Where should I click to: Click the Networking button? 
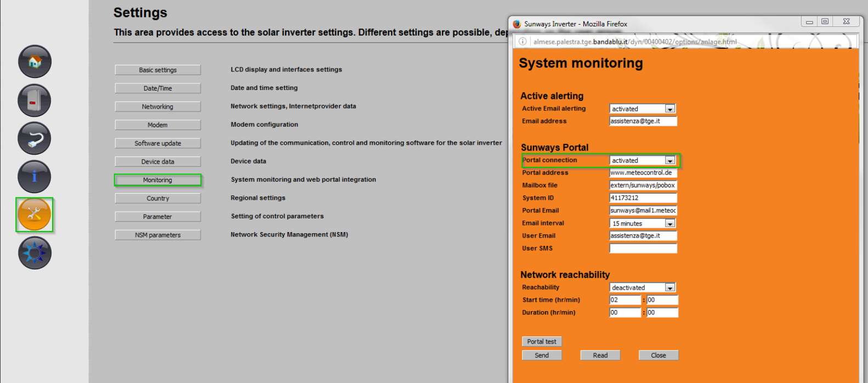pos(158,106)
